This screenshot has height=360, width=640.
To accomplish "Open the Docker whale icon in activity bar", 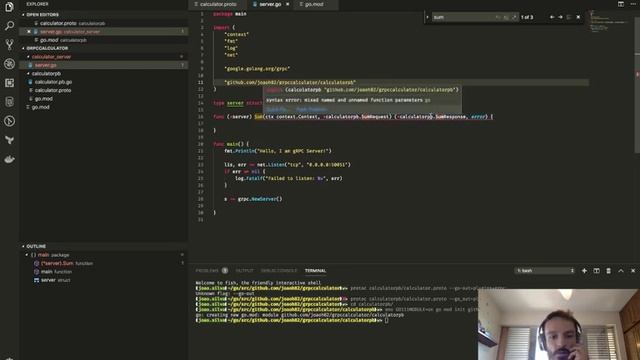I will click(9, 159).
